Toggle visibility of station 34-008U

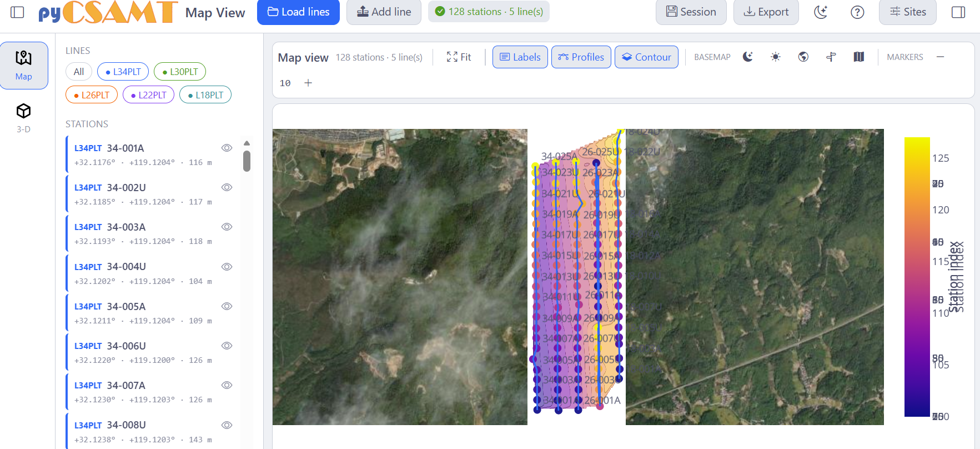[227, 425]
